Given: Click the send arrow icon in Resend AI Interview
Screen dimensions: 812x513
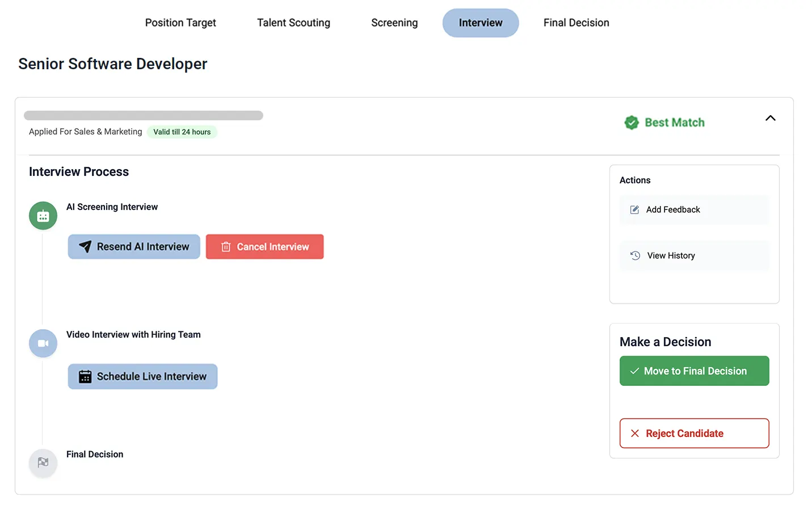Looking at the screenshot, I should [x=85, y=246].
